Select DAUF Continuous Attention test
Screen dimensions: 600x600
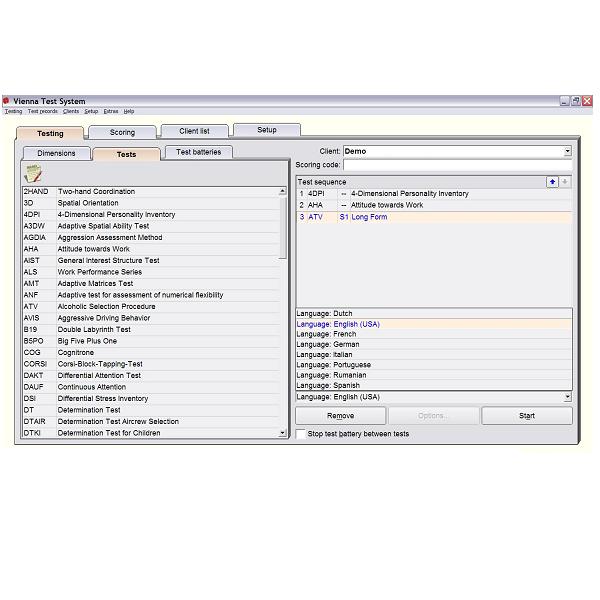pos(151,387)
